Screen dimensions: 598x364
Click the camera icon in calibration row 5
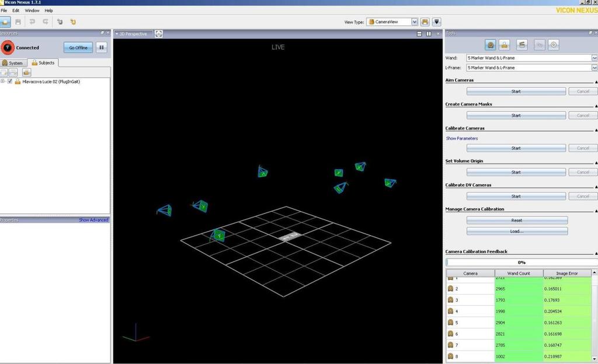450,323
